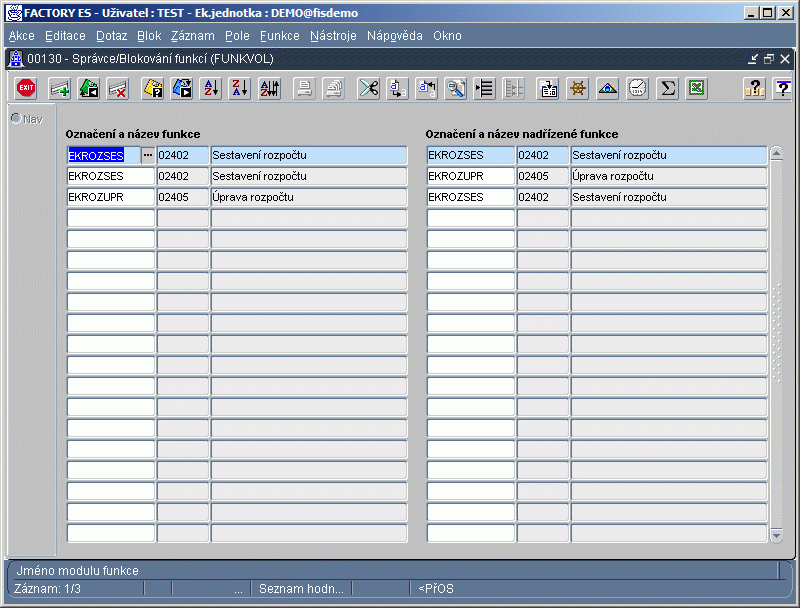Click the multiple printers icon
This screenshot has width=800, height=608.
point(334,88)
